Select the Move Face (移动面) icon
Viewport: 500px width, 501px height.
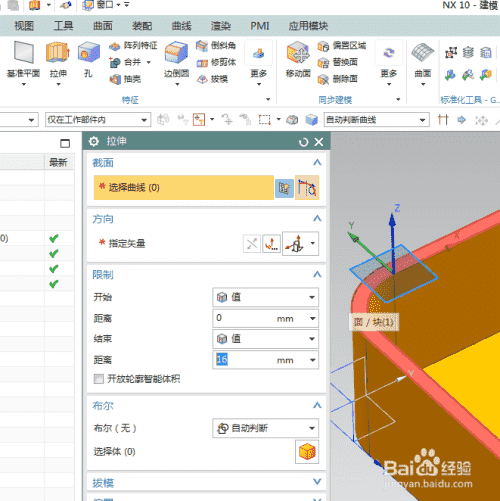click(298, 52)
